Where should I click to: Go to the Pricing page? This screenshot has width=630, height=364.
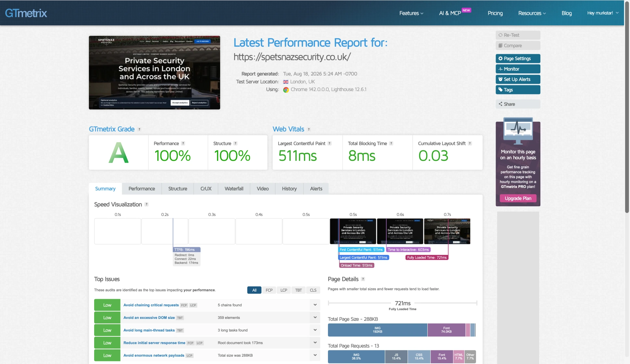tap(495, 13)
